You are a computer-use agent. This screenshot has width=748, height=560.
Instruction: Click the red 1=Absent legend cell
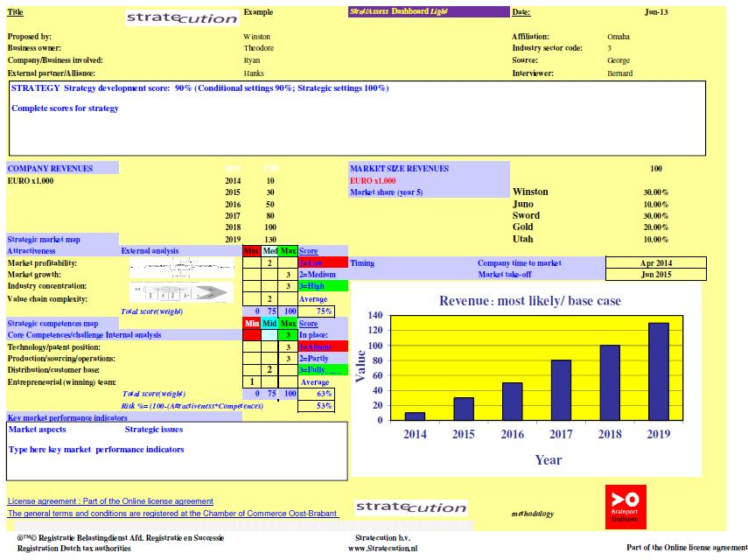[323, 346]
